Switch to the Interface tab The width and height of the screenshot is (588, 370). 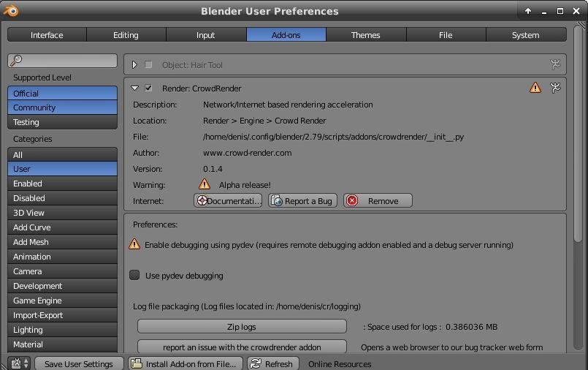point(47,35)
